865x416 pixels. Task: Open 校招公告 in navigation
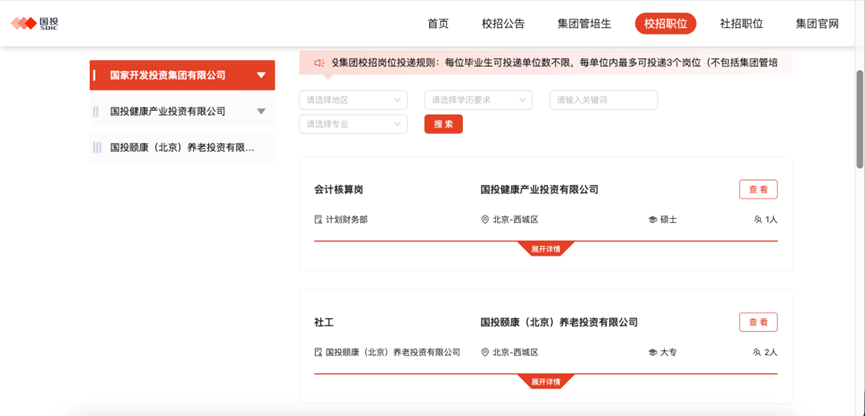[x=503, y=24]
